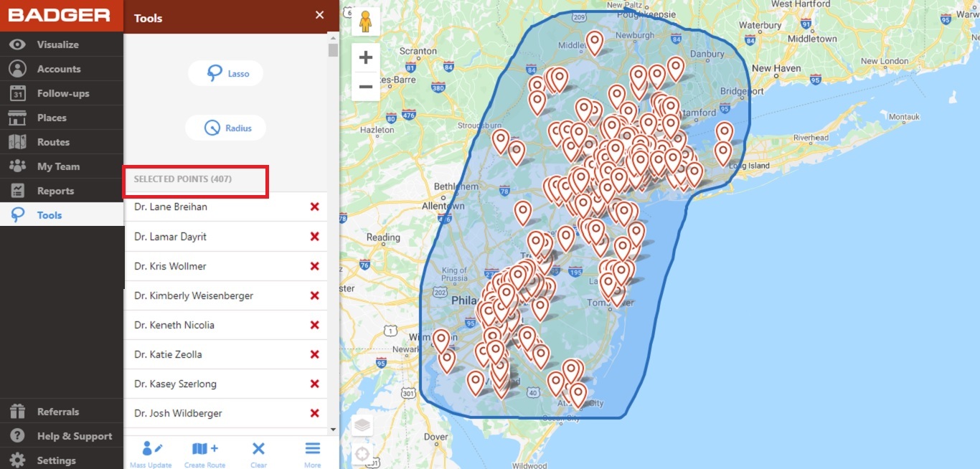Image resolution: width=980 pixels, height=469 pixels.
Task: Open the Visualize menu item
Action: [x=62, y=44]
